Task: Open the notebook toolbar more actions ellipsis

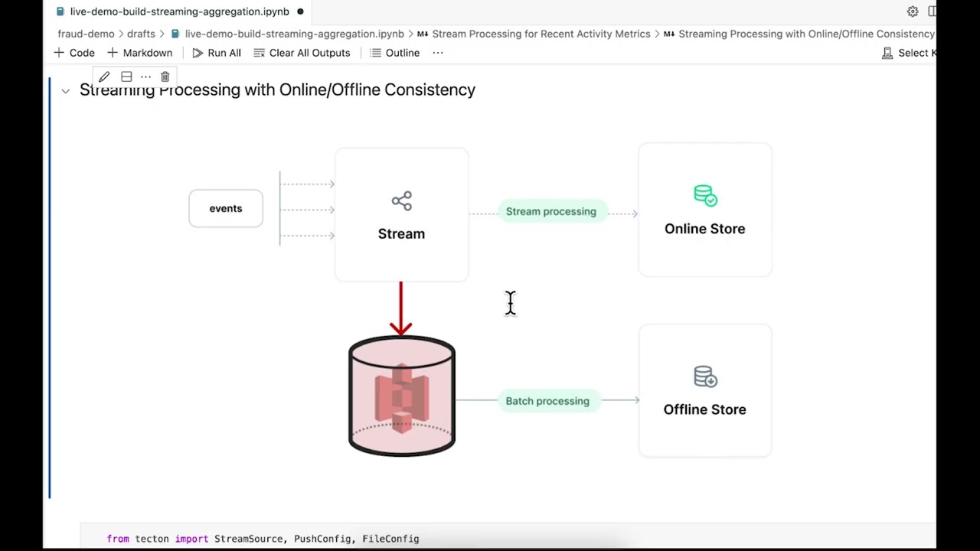Action: 438,53
